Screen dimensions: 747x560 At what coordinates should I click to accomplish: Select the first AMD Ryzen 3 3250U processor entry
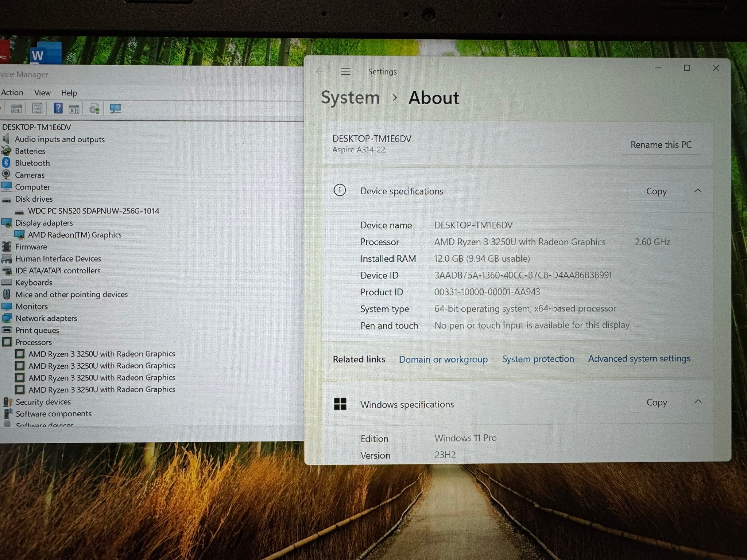tap(102, 354)
